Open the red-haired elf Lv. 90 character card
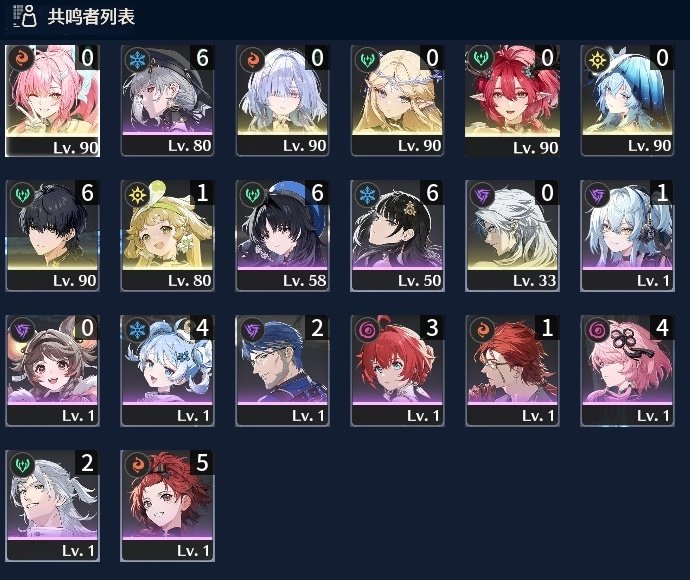 (513, 101)
